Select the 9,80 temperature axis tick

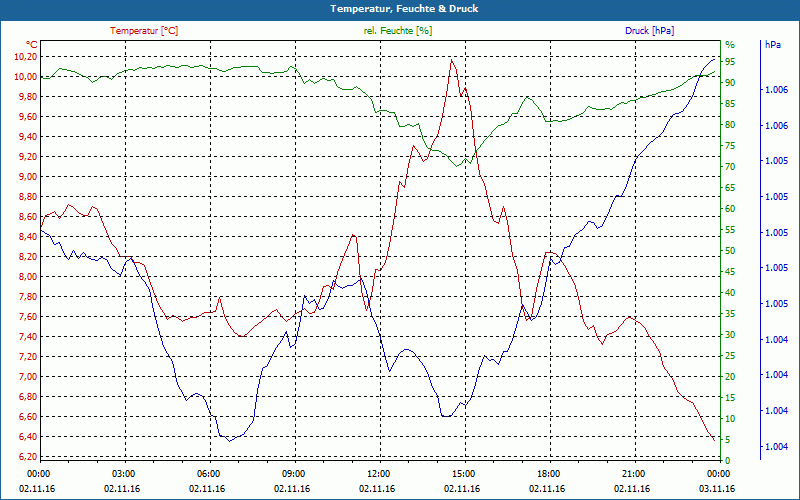tap(28, 96)
